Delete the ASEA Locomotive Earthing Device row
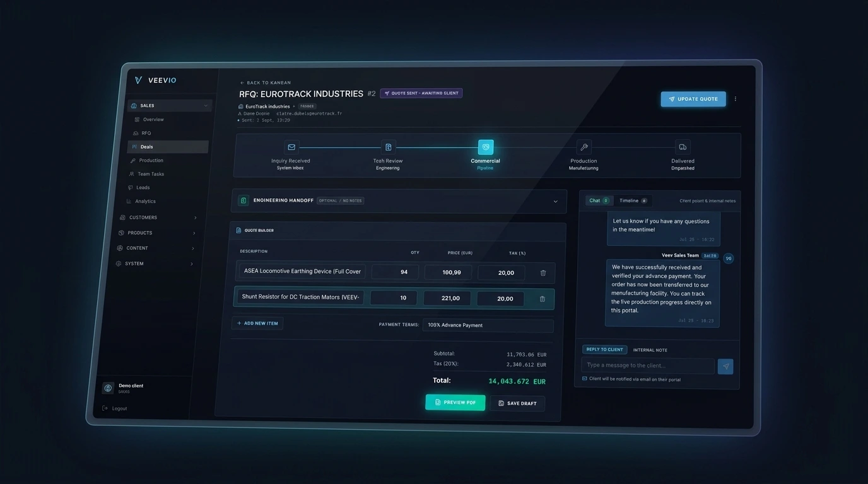 point(543,273)
